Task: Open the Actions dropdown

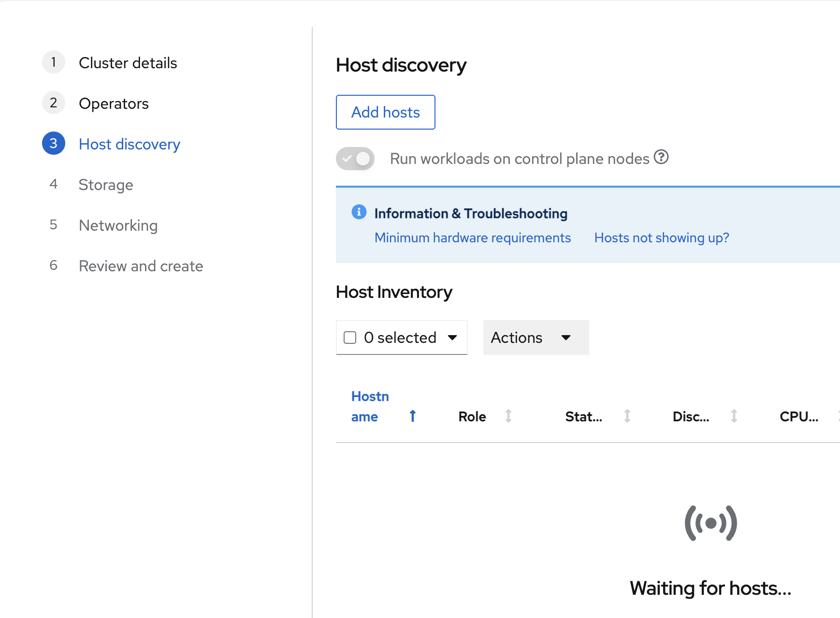Action: pyautogui.click(x=535, y=338)
